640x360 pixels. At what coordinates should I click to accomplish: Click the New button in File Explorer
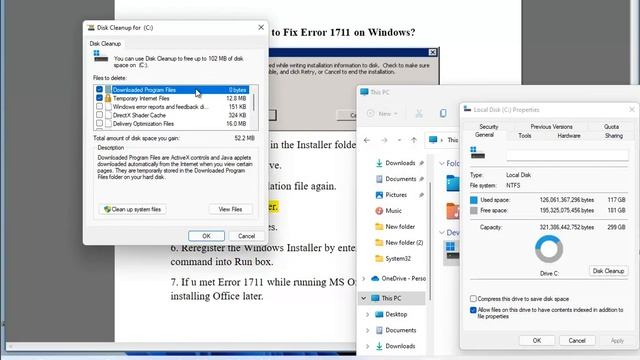[382, 113]
